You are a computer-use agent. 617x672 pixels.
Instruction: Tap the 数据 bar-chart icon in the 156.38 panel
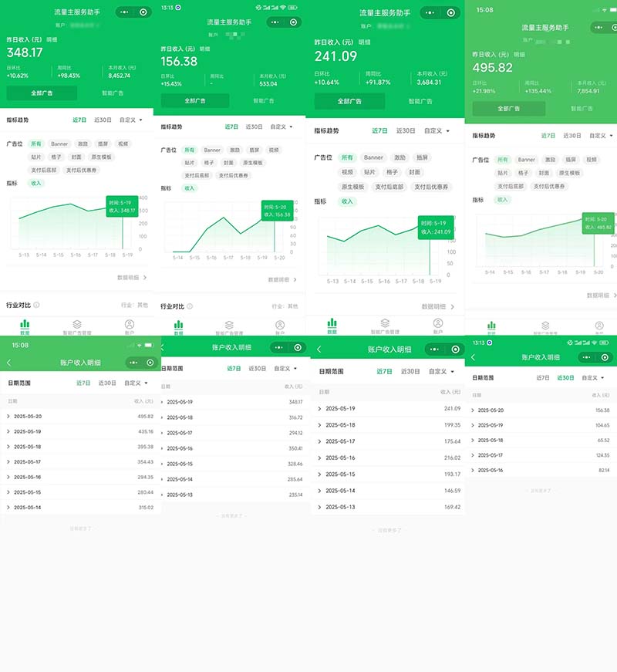tap(178, 326)
